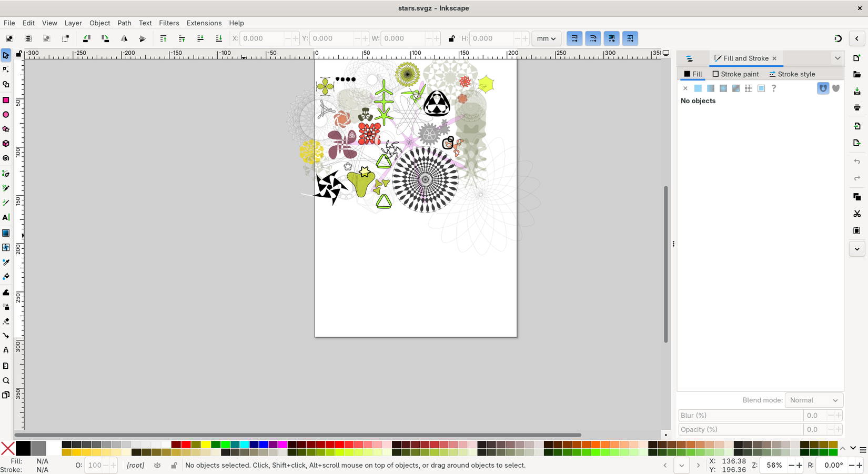Image resolution: width=868 pixels, height=474 pixels.
Task: Choose the Star and polygon tool
Action: pyautogui.click(x=6, y=129)
